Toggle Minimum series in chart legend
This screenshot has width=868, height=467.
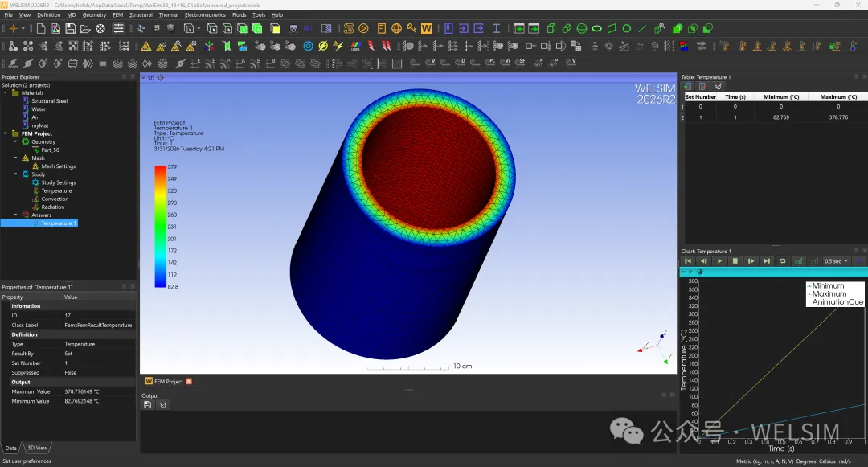(x=828, y=285)
